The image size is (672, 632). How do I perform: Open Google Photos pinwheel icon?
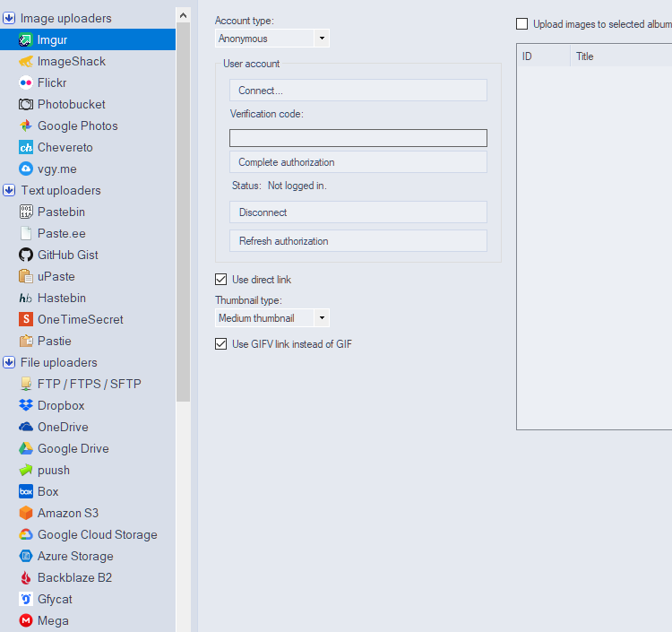[x=26, y=126]
